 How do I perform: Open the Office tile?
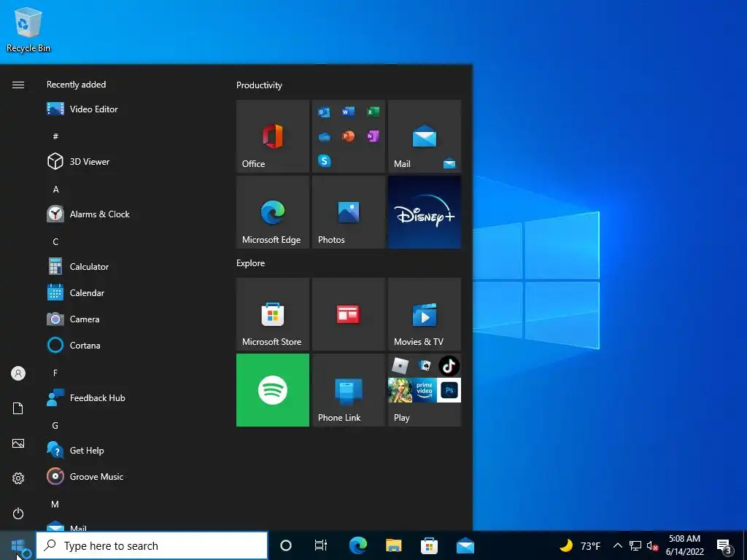pyautogui.click(x=273, y=136)
